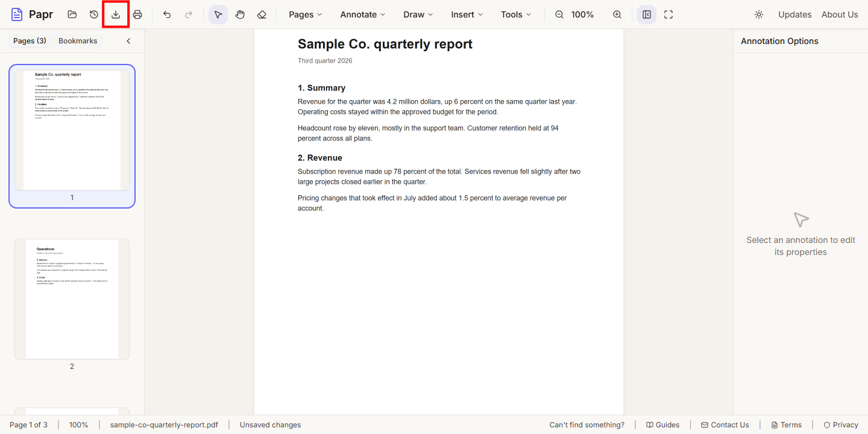Select the page 1 thumbnail
Viewport: 868px width, 434px height.
pyautogui.click(x=72, y=136)
